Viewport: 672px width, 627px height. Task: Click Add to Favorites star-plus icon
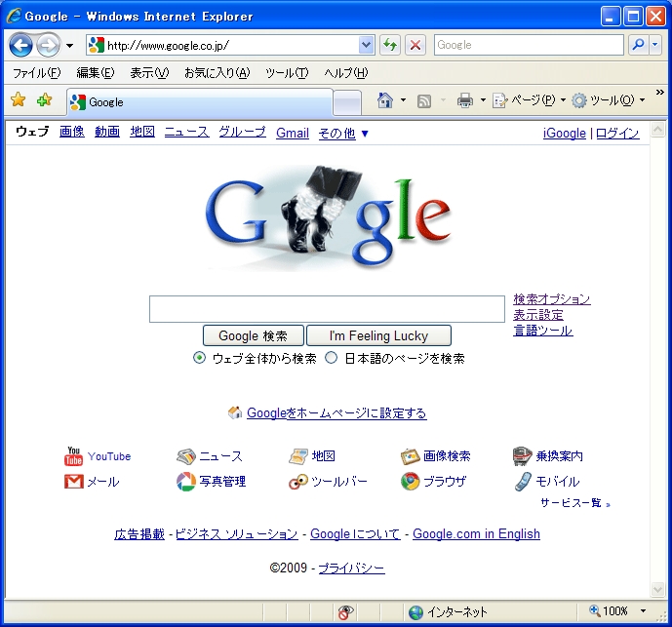click(44, 100)
